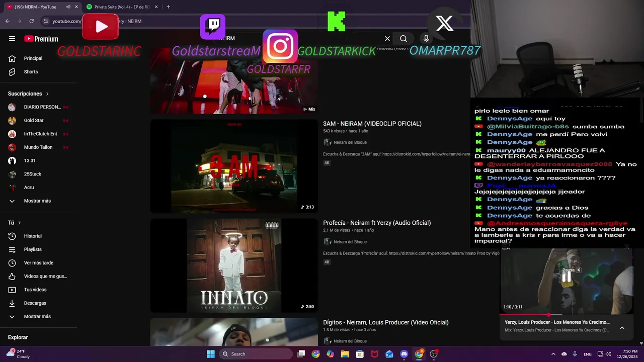Click the magnifier search button

[404, 39]
